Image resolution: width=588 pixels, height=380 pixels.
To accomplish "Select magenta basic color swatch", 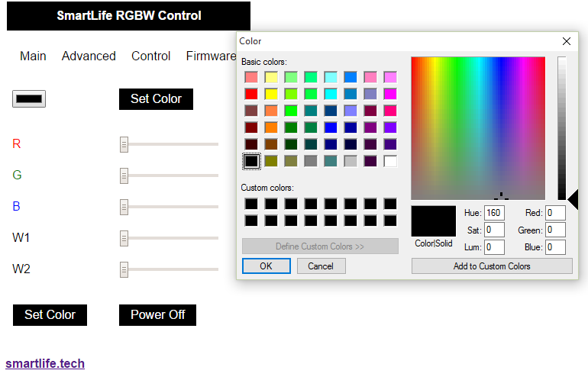I will [390, 94].
